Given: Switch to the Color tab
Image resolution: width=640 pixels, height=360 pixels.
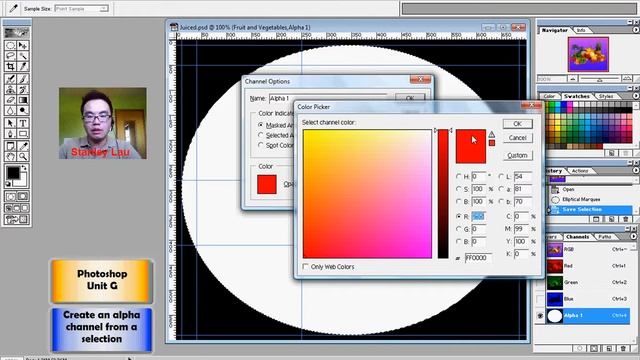Looking at the screenshot, I should pos(549,96).
